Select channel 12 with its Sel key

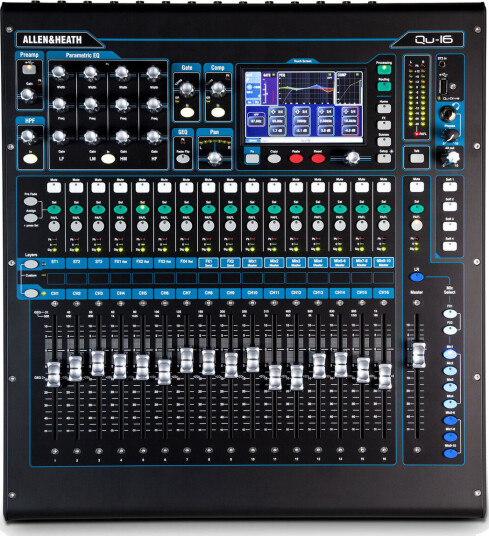(x=296, y=209)
